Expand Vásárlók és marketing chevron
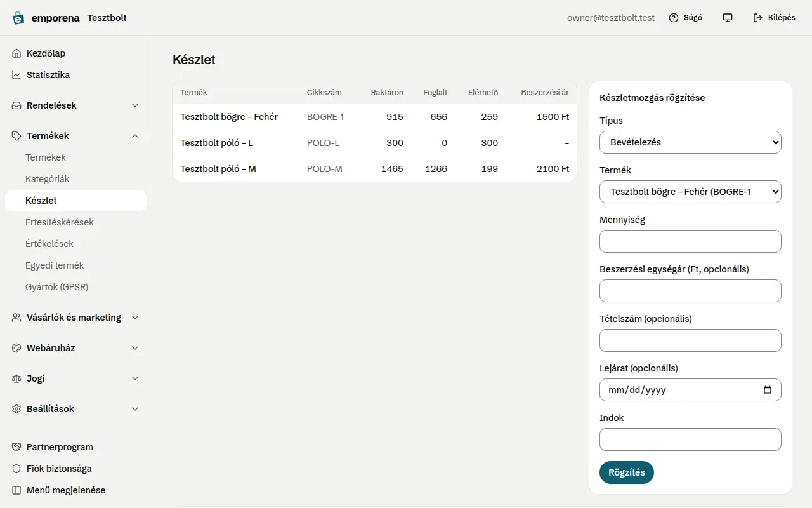812x508 pixels. [x=135, y=317]
